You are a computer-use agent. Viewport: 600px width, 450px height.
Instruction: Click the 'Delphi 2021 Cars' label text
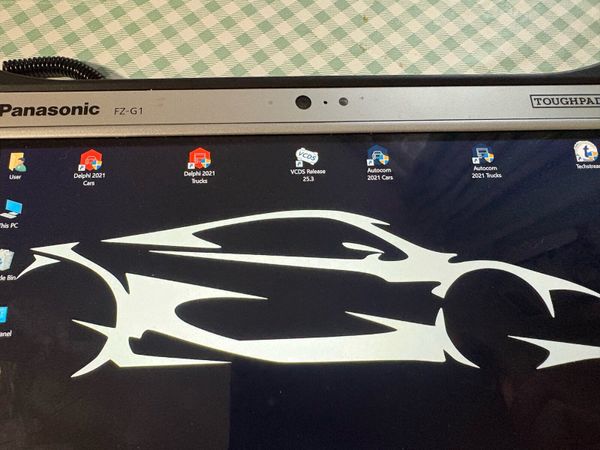click(89, 179)
